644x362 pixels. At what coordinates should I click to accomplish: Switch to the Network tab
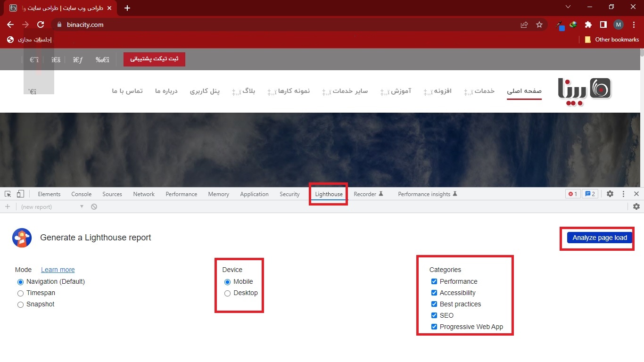pos(144,194)
